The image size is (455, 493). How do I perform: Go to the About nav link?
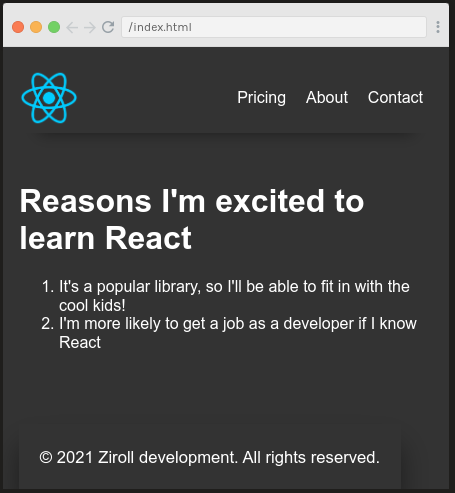click(327, 98)
